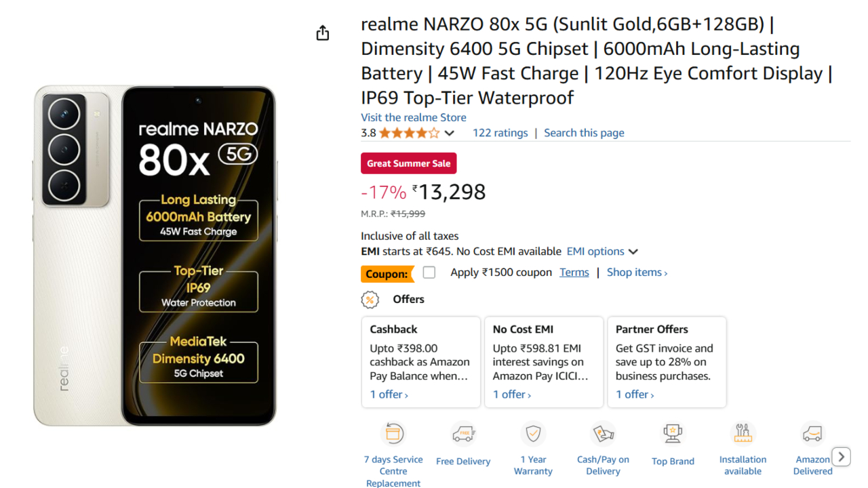The width and height of the screenshot is (868, 488).
Task: Visit the realme Store link
Action: coord(414,117)
